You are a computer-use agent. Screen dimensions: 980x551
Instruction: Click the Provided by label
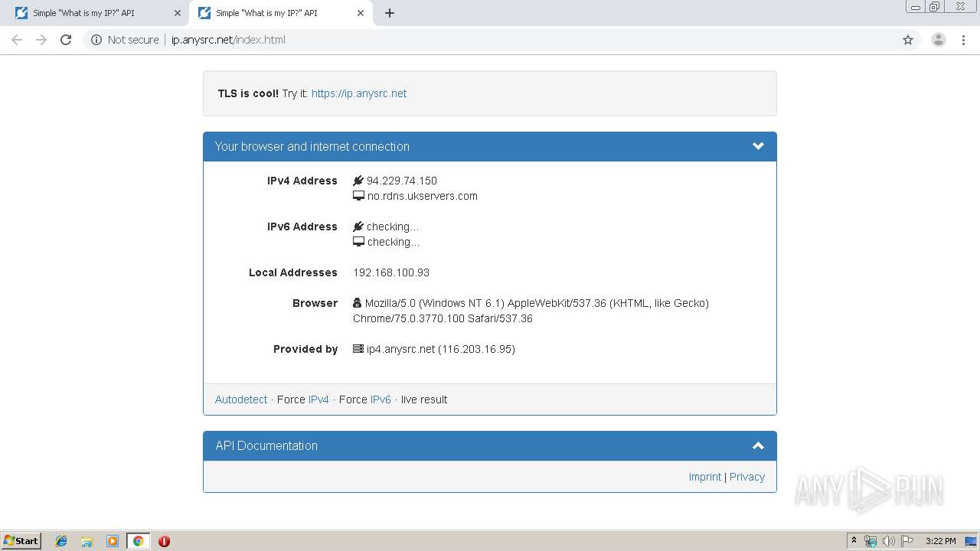point(305,349)
